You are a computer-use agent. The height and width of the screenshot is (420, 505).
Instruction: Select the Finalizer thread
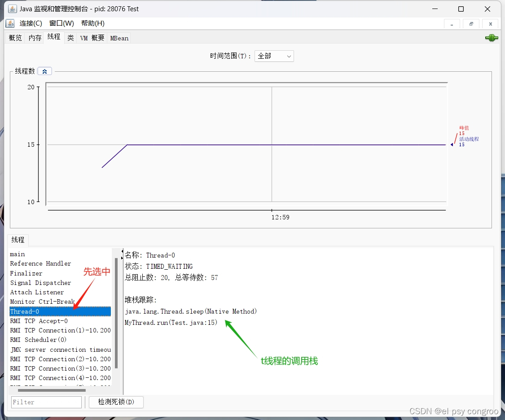tap(60, 273)
